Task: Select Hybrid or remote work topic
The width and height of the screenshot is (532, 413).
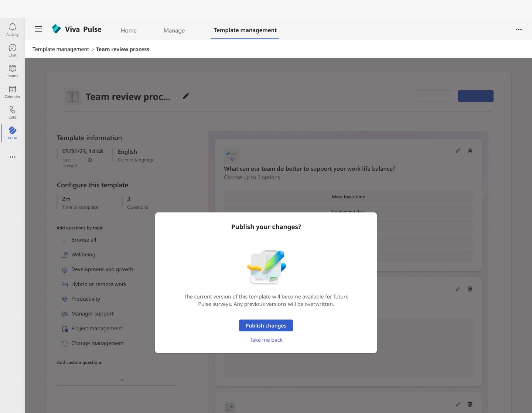Action: coord(99,284)
